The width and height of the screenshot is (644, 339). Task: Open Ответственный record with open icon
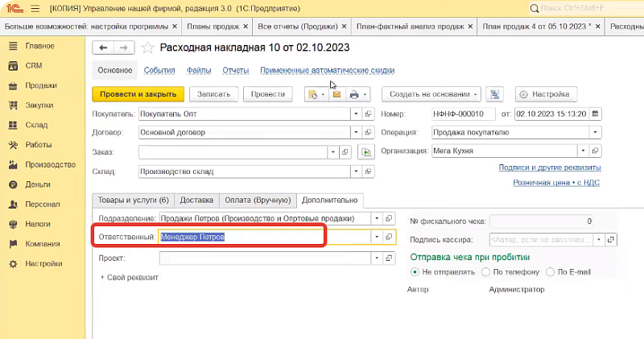click(x=389, y=237)
